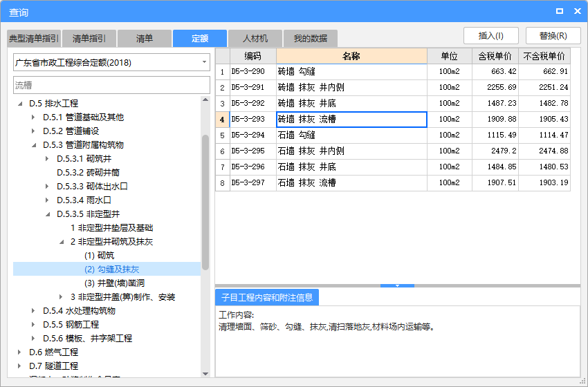
Task: Select 1 非定型井垫层及基础 tree item
Action: point(112,228)
